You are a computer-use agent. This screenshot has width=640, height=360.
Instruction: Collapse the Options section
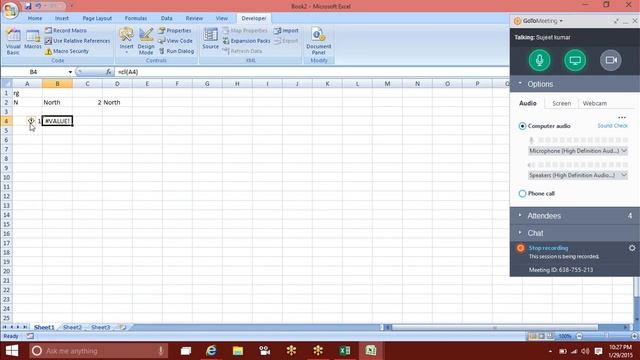coord(575,84)
